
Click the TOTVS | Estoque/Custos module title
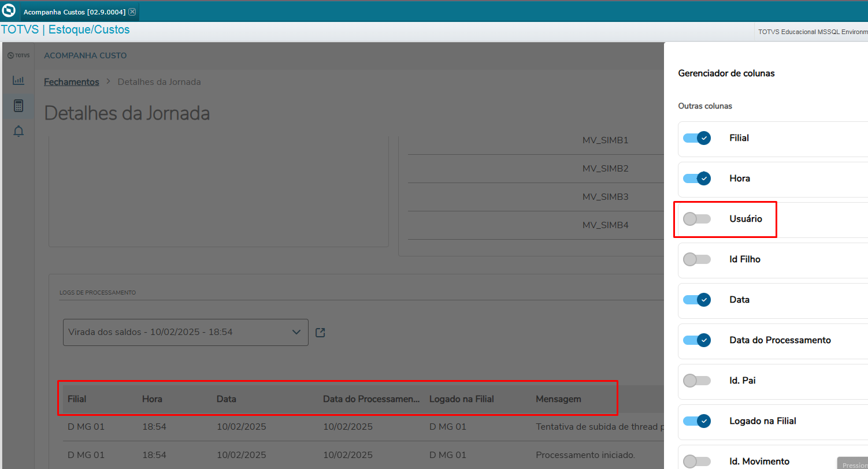(65, 29)
